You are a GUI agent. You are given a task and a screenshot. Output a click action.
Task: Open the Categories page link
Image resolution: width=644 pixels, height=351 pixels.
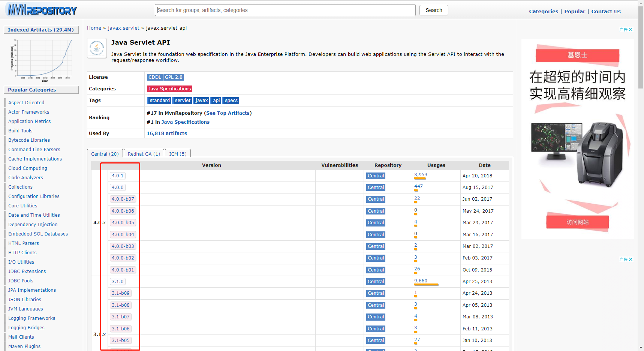pyautogui.click(x=544, y=12)
